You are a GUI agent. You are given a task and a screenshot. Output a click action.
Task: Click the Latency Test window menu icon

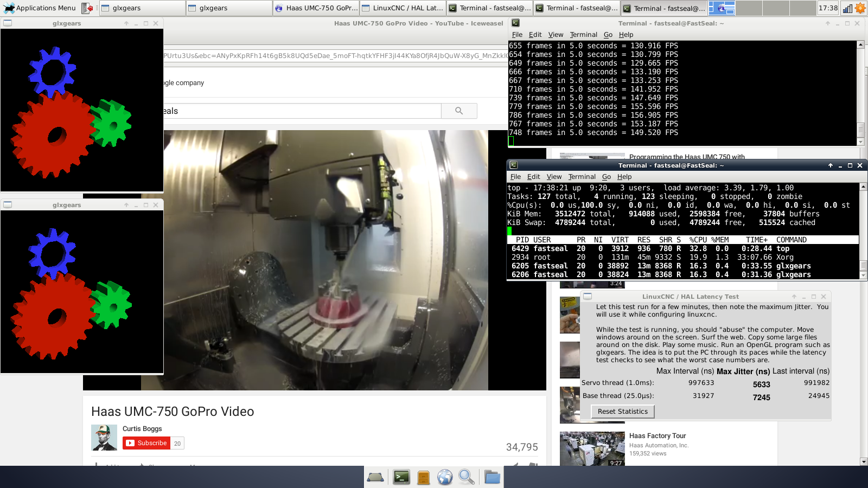coord(588,297)
